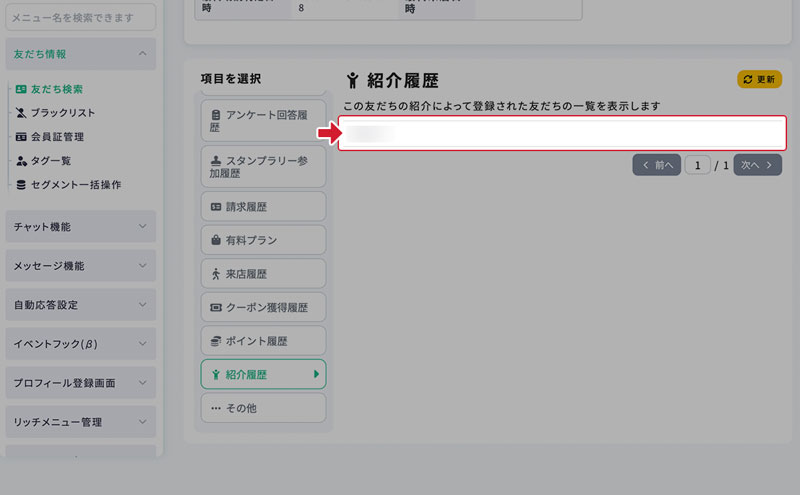Open セグメント一括操作 in sidebar
Image resolution: width=800 pixels, height=495 pixels.
coord(75,185)
